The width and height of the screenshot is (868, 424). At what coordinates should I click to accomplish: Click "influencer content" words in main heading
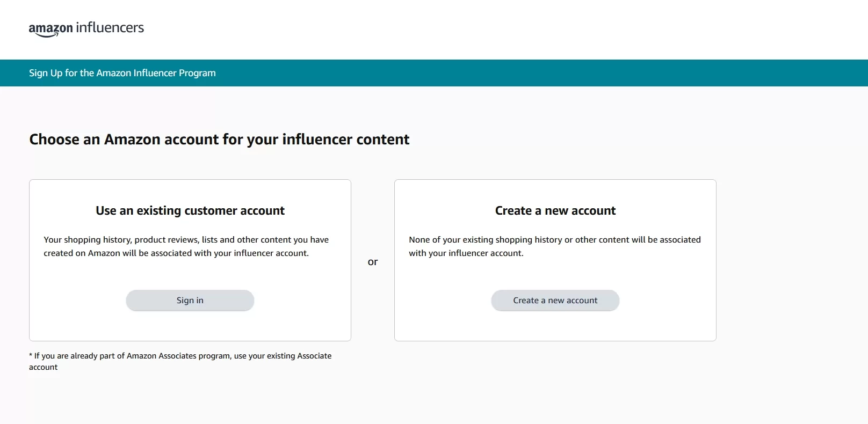(x=346, y=140)
